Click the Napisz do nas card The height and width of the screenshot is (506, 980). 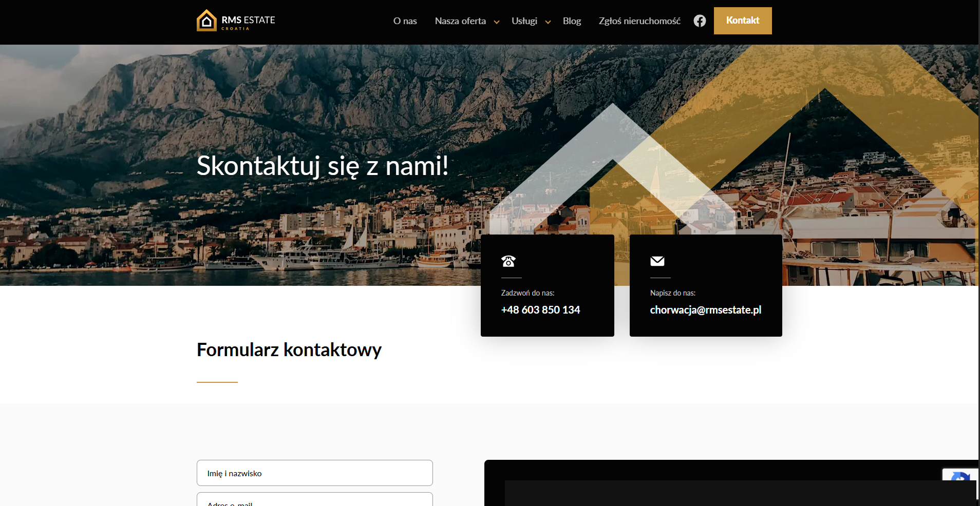tap(706, 285)
